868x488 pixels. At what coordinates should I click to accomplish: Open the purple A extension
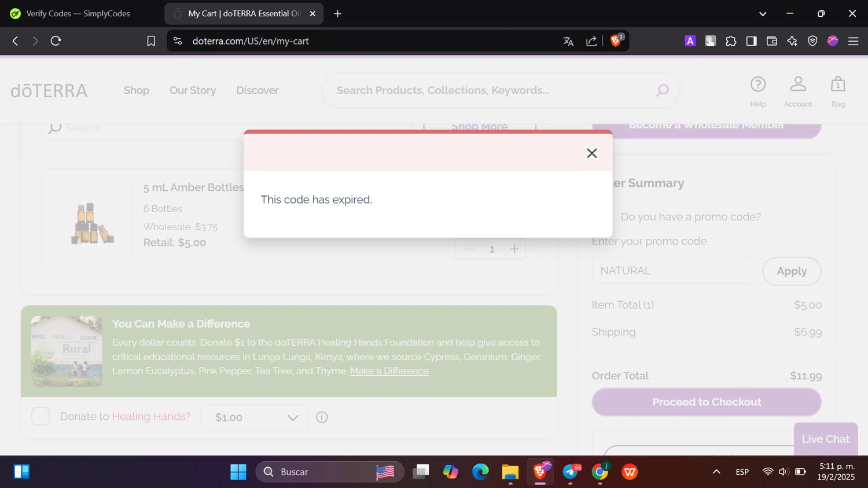(x=690, y=41)
